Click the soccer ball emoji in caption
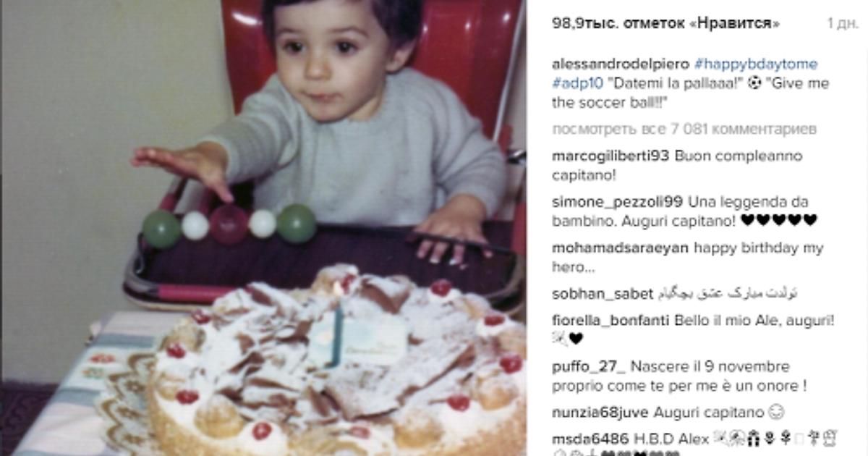868x456 pixels. (755, 83)
